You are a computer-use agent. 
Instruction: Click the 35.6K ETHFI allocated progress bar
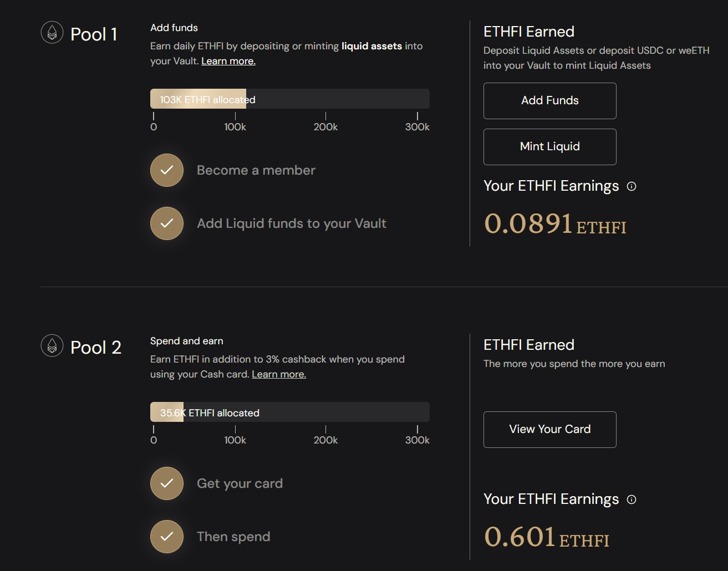(290, 412)
